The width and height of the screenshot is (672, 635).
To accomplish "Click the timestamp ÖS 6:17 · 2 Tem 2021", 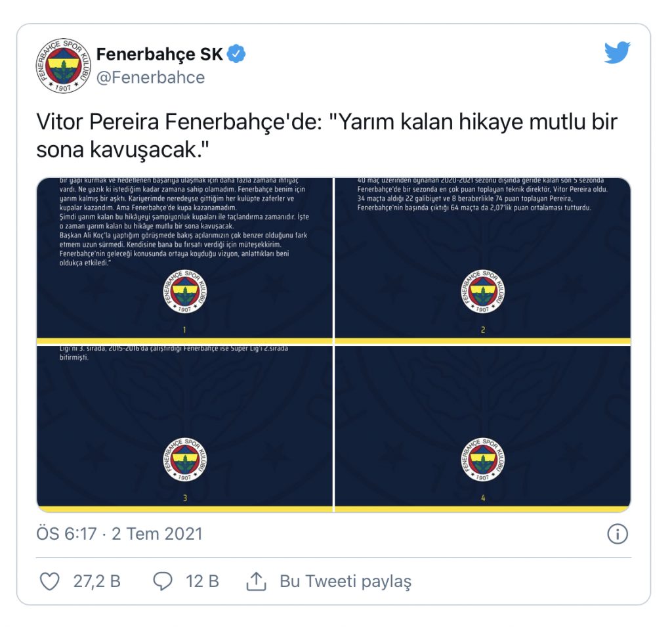I will [x=119, y=534].
